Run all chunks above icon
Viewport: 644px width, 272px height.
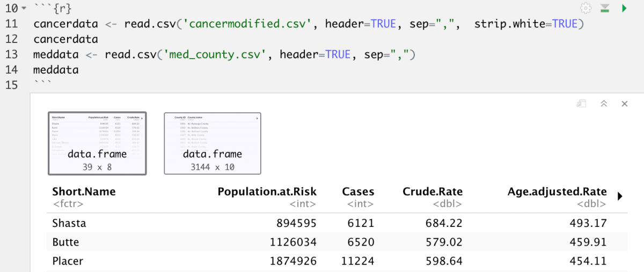coord(605,8)
